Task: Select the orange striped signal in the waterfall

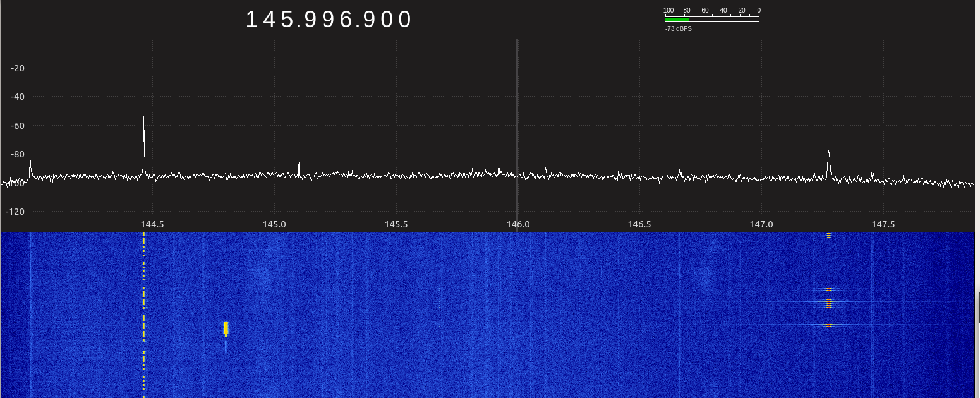Action: pos(828,297)
